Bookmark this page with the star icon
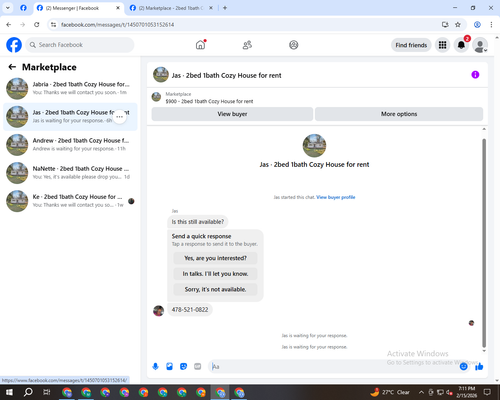Screen dimensions: 500x400 [458, 24]
